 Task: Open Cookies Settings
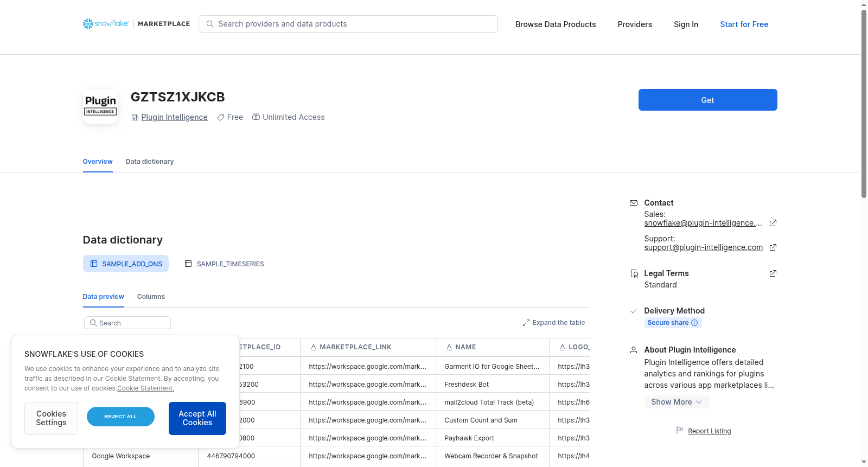[x=51, y=418]
